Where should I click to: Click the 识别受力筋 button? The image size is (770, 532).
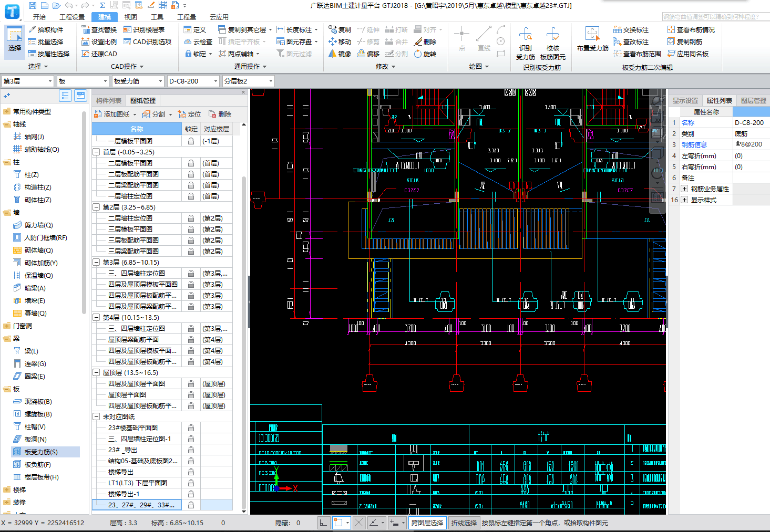tap(526, 44)
